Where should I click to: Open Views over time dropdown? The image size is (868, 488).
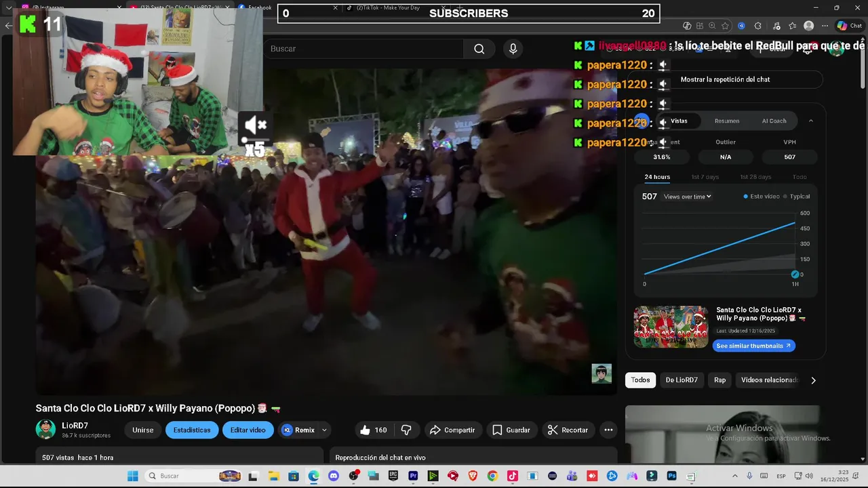(688, 197)
